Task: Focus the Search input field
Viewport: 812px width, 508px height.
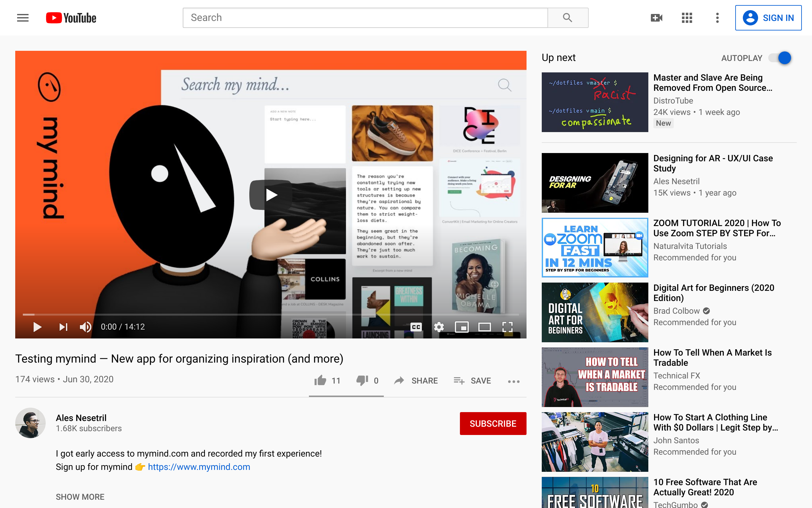Action: pos(365,18)
